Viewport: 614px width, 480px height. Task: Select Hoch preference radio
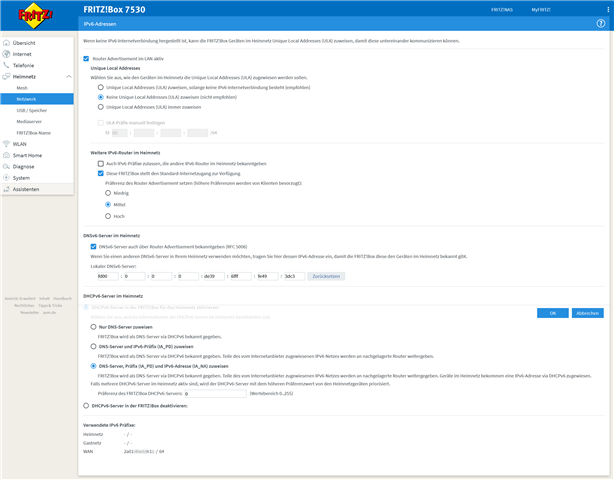coord(108,216)
